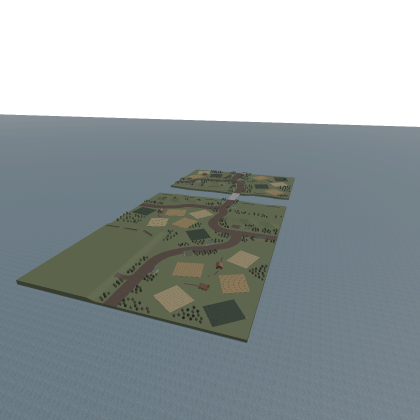The image size is (420, 420).
Task: Select the light tan field right of the silo
Action: [x=243, y=259]
